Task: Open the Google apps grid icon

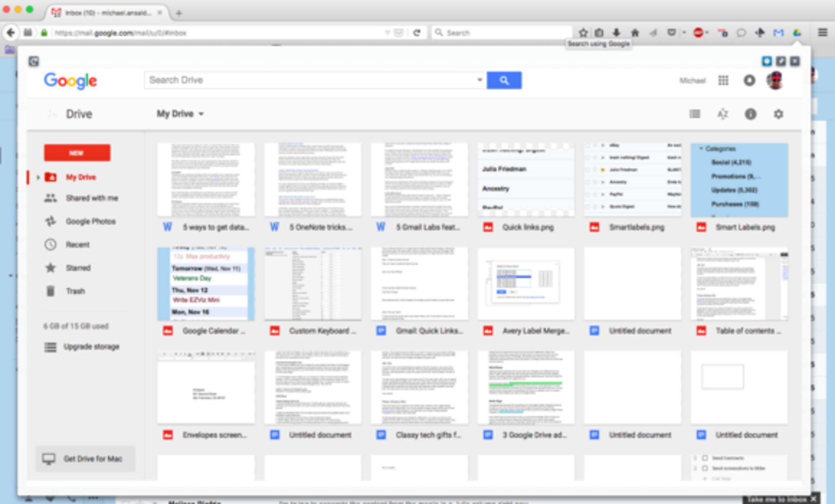Action: [723, 80]
